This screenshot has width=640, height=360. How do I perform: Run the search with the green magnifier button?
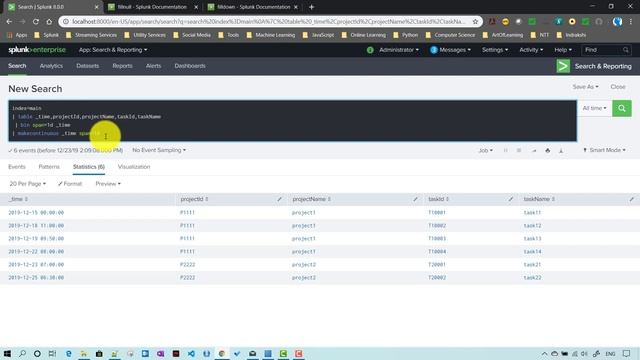click(622, 108)
